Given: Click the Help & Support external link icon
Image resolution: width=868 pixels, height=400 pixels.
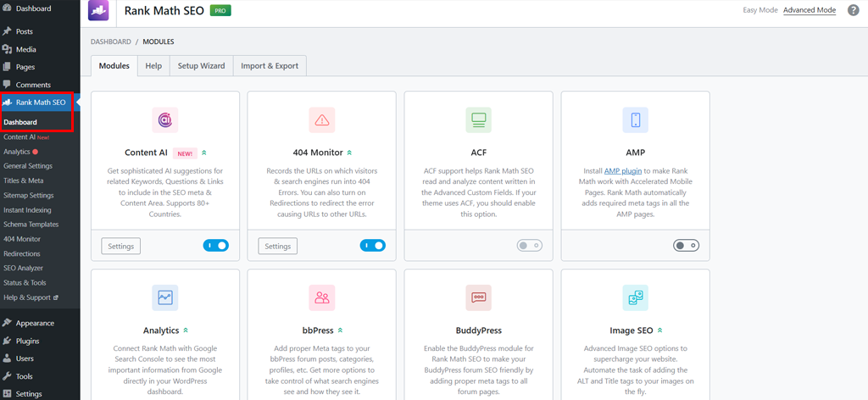Looking at the screenshot, I should click(55, 297).
